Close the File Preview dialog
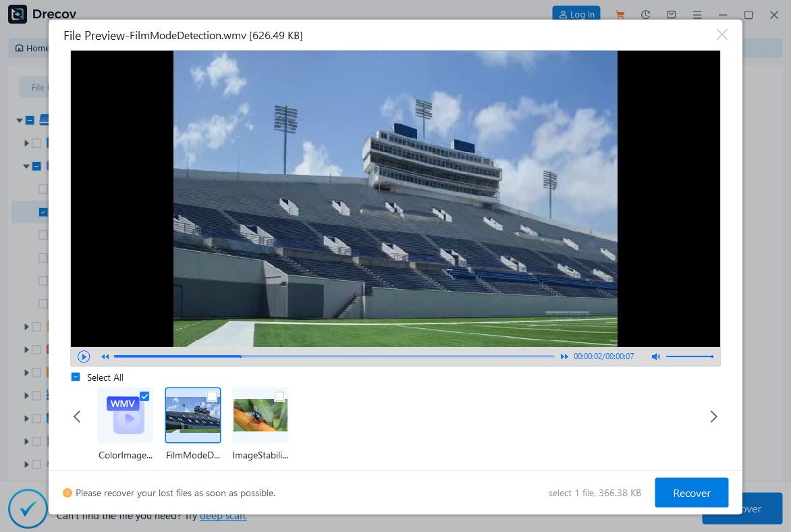 (x=721, y=34)
